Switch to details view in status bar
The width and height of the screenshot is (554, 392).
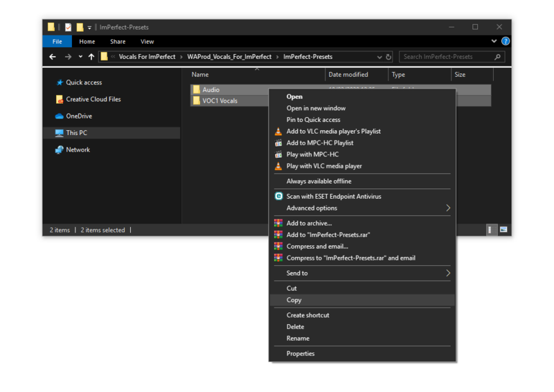coord(491,230)
